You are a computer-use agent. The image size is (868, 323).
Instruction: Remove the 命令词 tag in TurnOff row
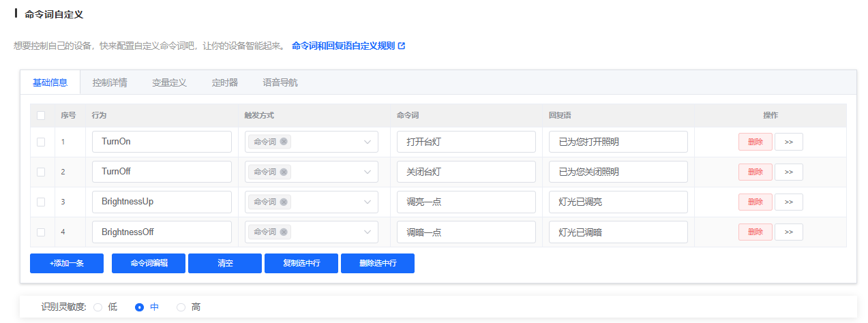tap(284, 172)
